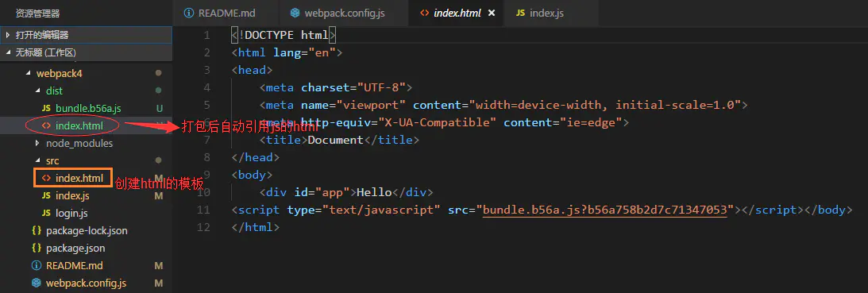
Task: Close the index.html editor tab
Action: pyautogui.click(x=492, y=13)
